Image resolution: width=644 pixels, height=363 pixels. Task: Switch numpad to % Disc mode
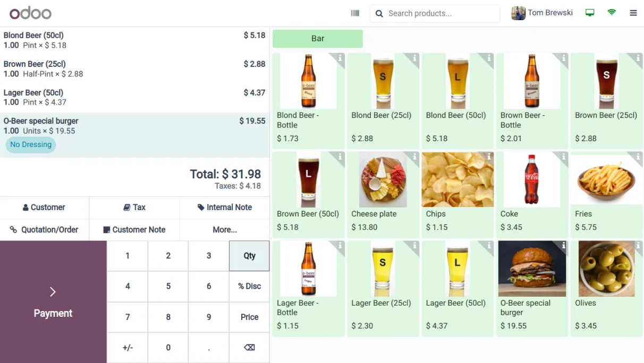tap(249, 286)
